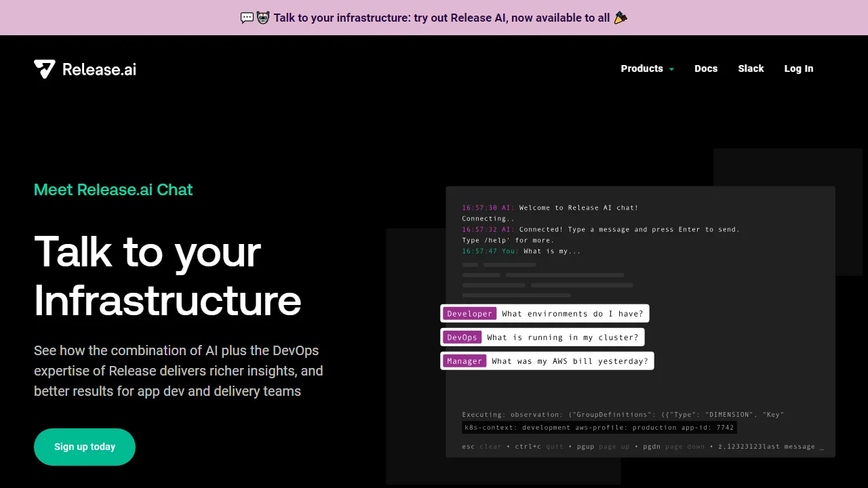
Task: Select the DevOps tag label
Action: (x=462, y=337)
